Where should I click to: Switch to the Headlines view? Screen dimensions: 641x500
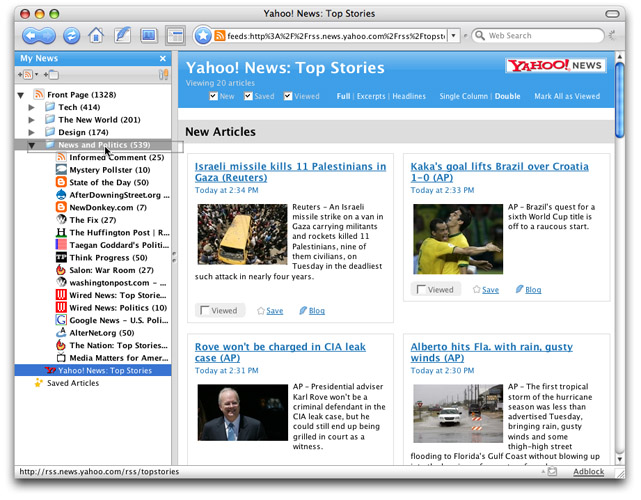click(x=408, y=97)
